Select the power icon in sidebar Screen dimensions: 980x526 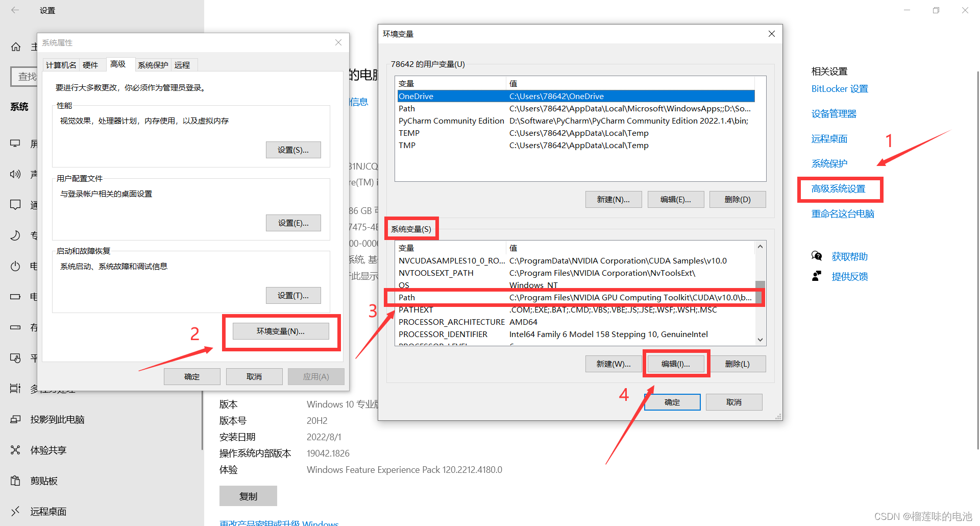[x=15, y=266]
